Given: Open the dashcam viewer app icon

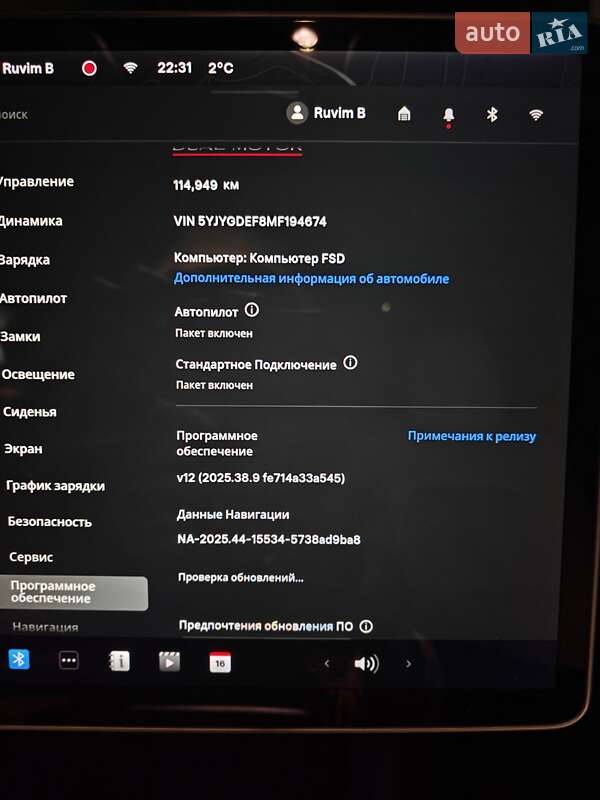Looking at the screenshot, I should 169,662.
